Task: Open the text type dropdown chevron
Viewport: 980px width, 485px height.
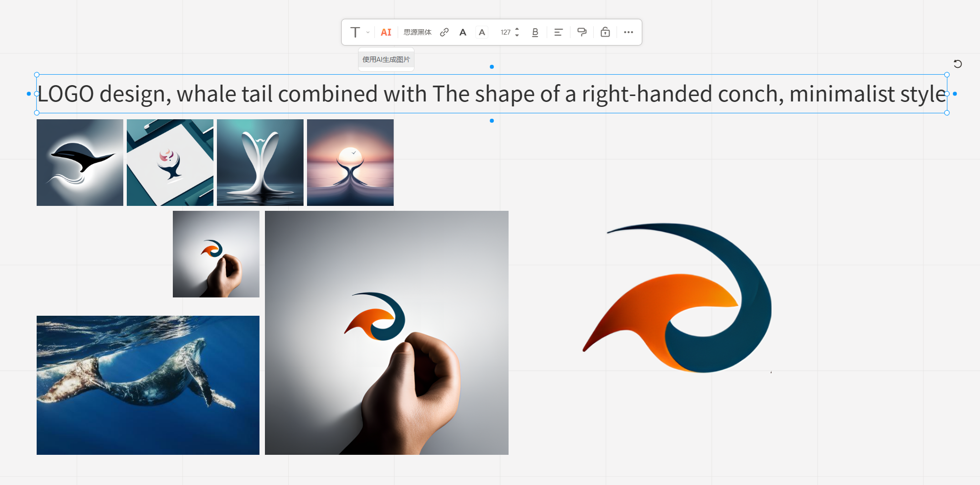Action: [368, 32]
